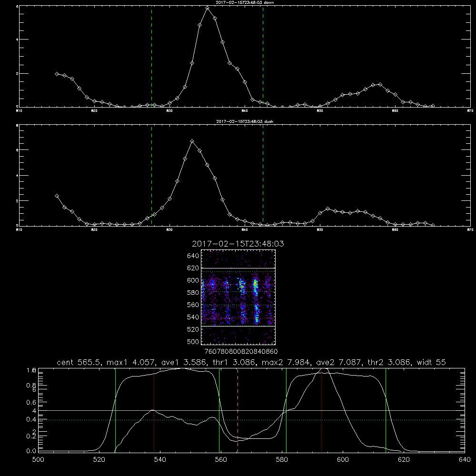Click the '600' y-axis label of the image panel
The image size is (476, 476).
193,280
